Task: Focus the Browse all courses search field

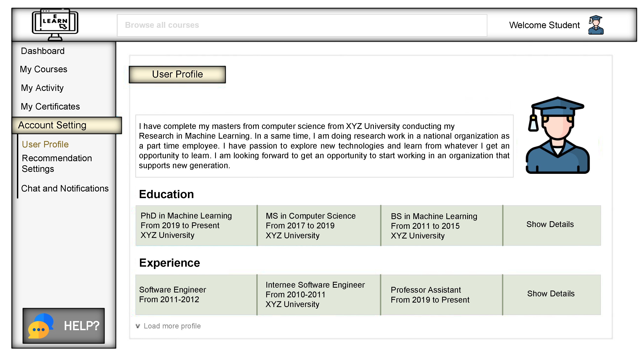Action: pos(302,25)
